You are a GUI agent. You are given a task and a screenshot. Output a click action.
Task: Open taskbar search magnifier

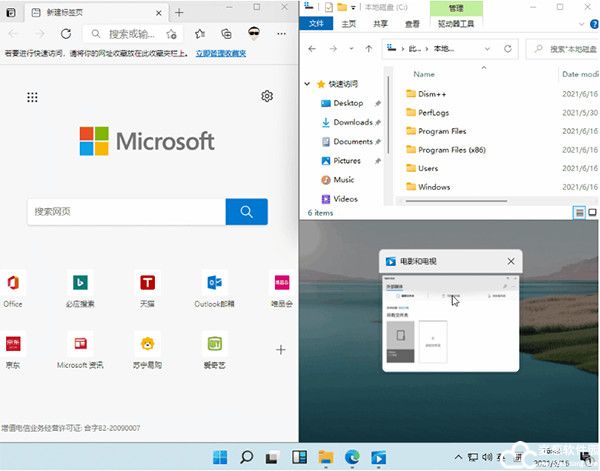pos(247,457)
